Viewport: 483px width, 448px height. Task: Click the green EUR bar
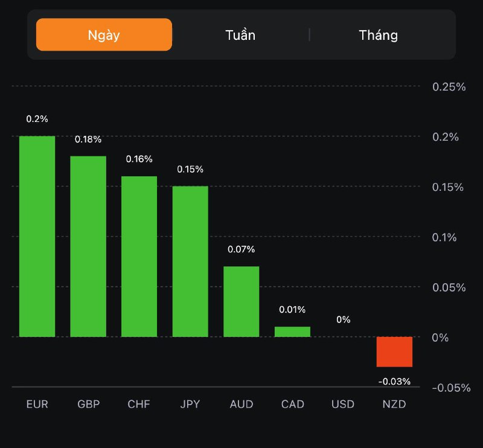(37, 236)
